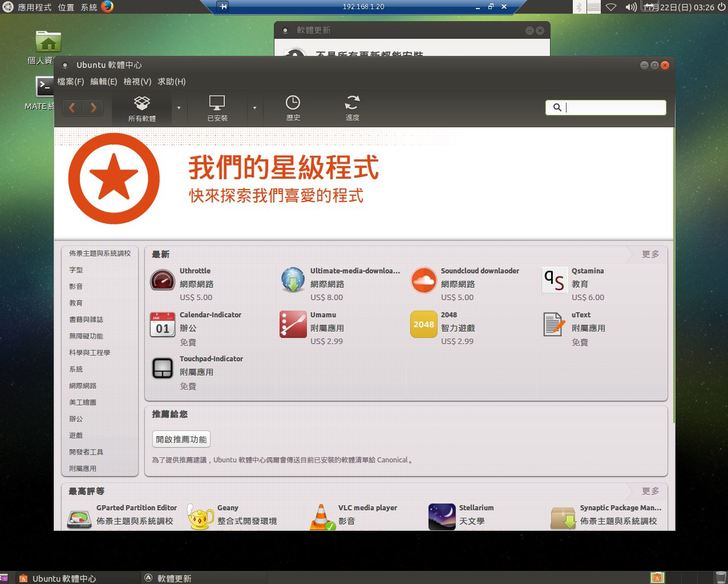The image size is (728, 584).
Task: Click the software search field
Action: click(x=605, y=108)
